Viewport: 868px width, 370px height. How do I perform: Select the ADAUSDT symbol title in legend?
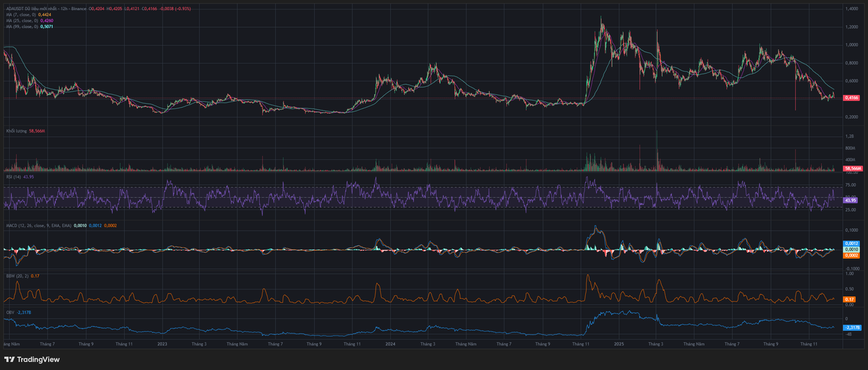(16, 9)
